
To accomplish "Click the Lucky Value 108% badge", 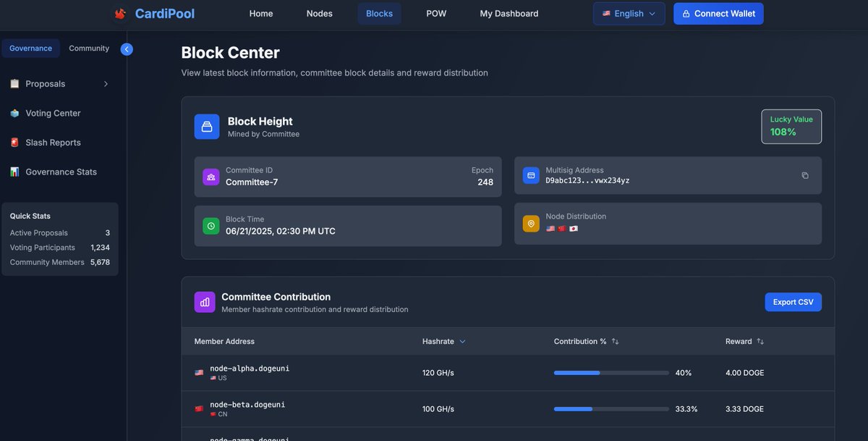I will point(791,127).
